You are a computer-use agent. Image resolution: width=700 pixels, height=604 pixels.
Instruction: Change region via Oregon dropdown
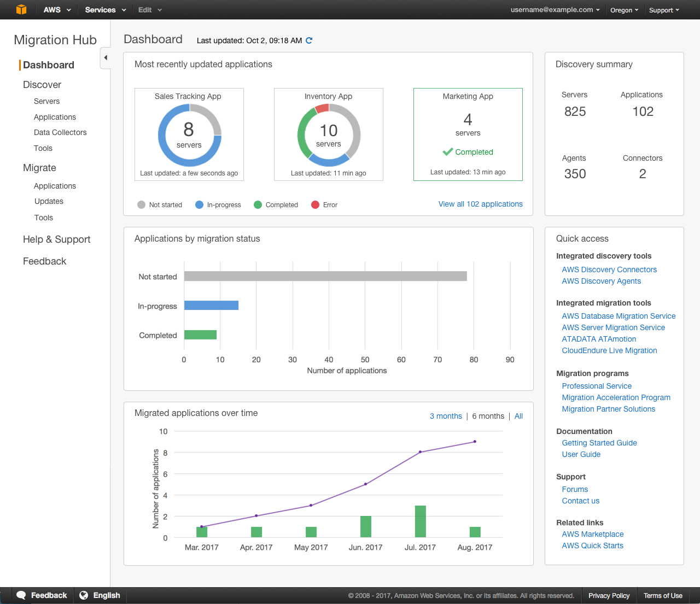click(625, 10)
